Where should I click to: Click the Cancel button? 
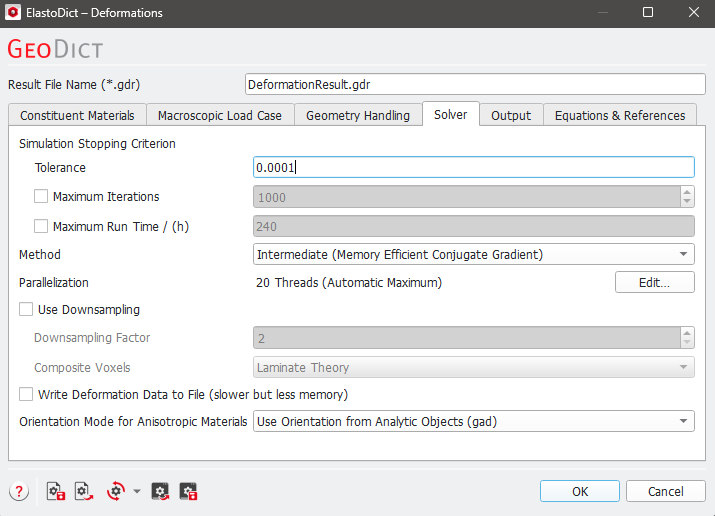coord(665,491)
